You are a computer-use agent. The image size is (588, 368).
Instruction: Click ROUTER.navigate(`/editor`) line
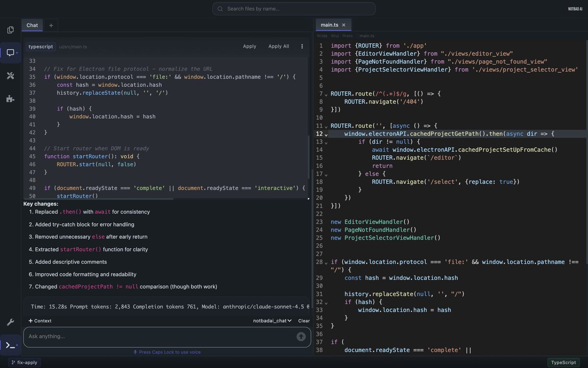[x=416, y=158]
